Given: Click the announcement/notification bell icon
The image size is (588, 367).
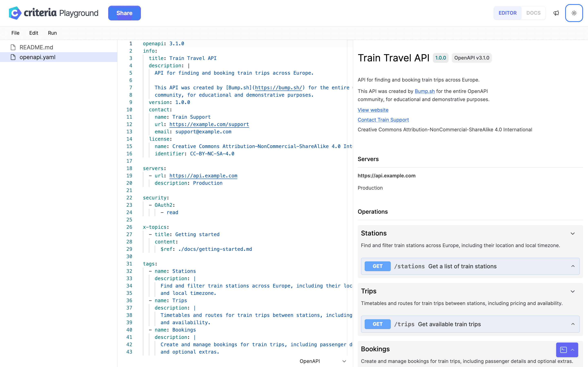Looking at the screenshot, I should click(556, 13).
